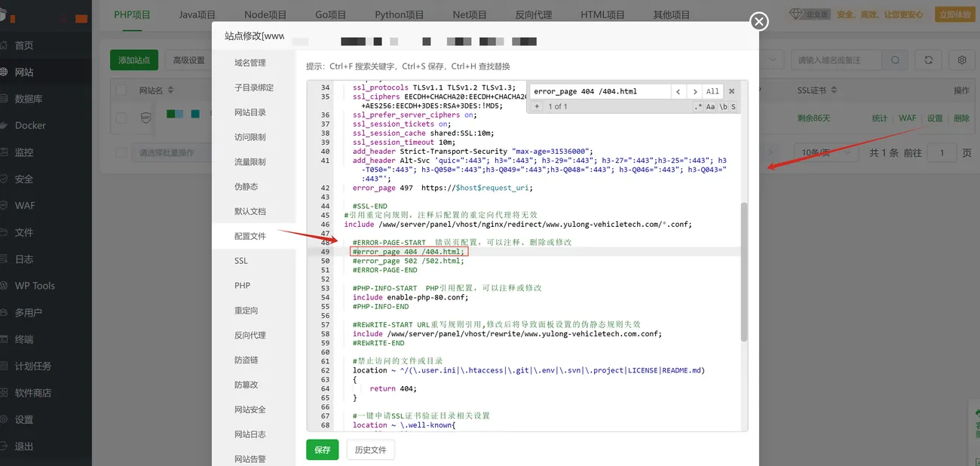Select PHP in the dialog menu
This screenshot has width=980, height=466.
click(x=243, y=286)
